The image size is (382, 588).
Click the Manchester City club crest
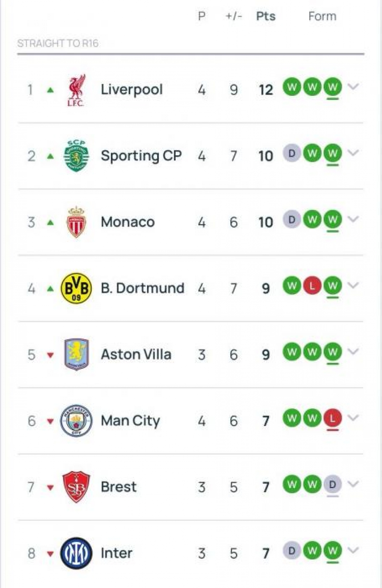click(x=76, y=420)
